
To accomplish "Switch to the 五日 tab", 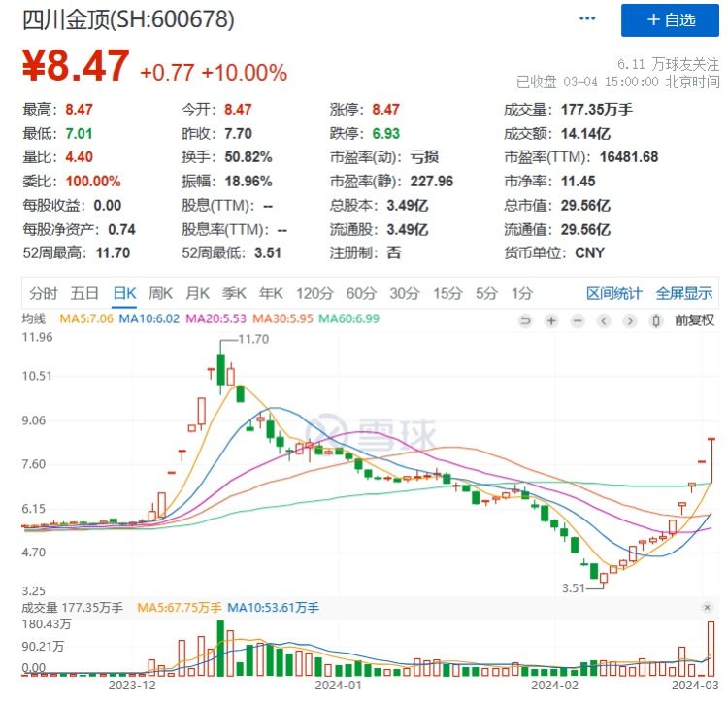I will tap(84, 293).
